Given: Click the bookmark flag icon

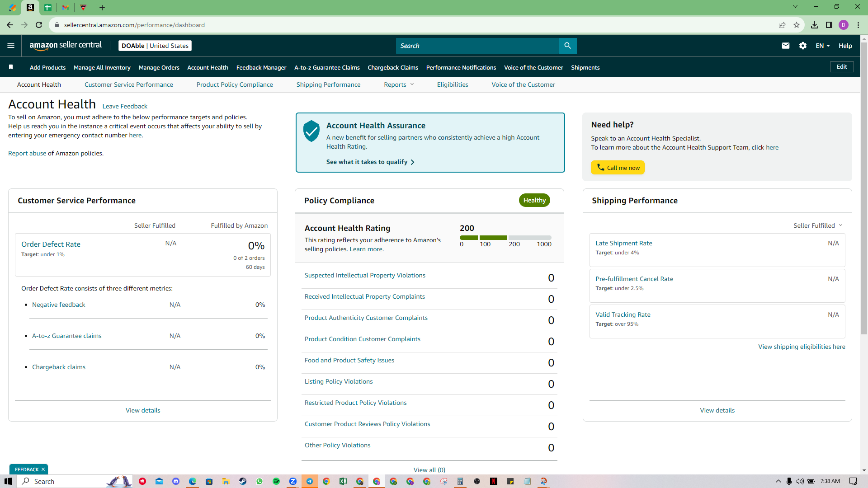Looking at the screenshot, I should 11,67.
